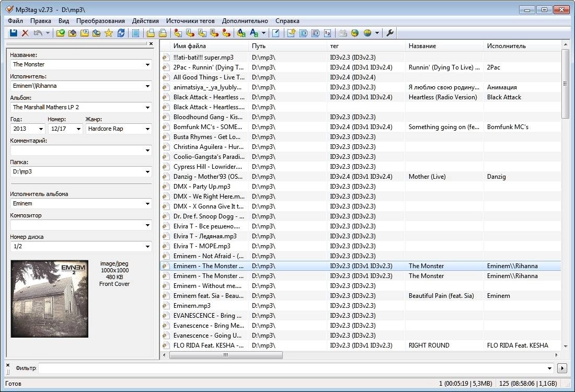Convert Tag to Filename icon
The image size is (575, 392).
178,33
